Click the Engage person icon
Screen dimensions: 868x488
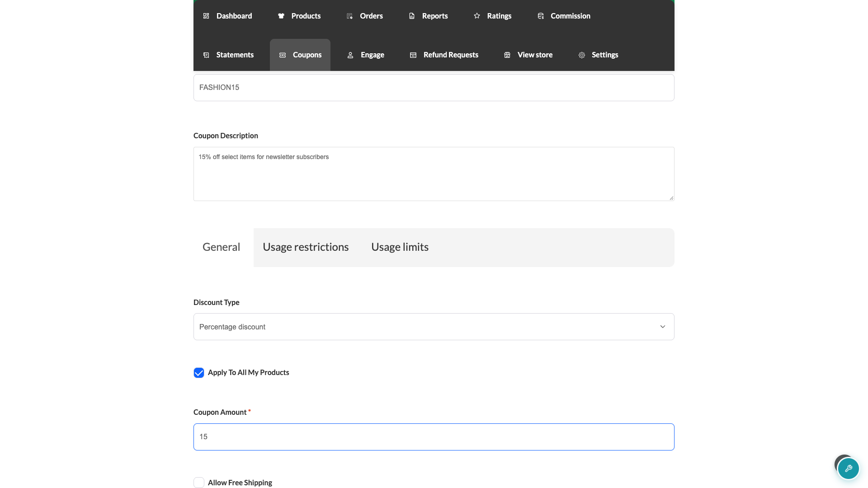(x=350, y=55)
